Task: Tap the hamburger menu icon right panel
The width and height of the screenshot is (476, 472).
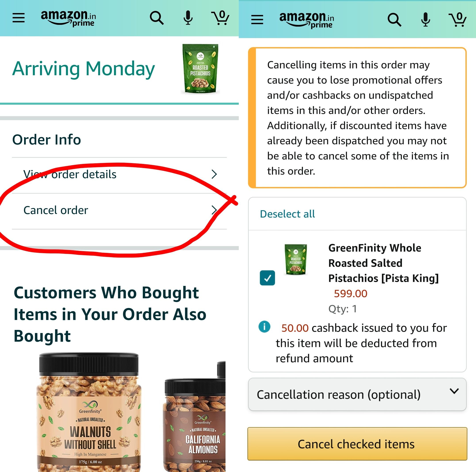Action: click(x=257, y=19)
